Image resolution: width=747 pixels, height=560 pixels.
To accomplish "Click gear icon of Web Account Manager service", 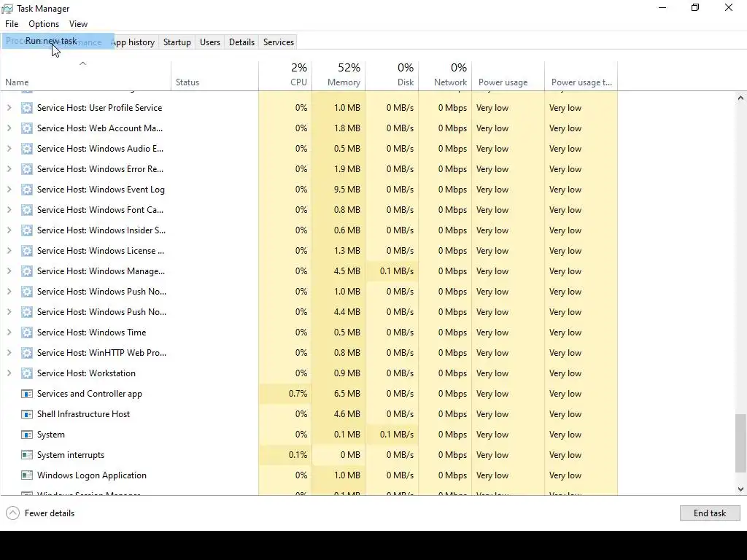I will pyautogui.click(x=27, y=128).
